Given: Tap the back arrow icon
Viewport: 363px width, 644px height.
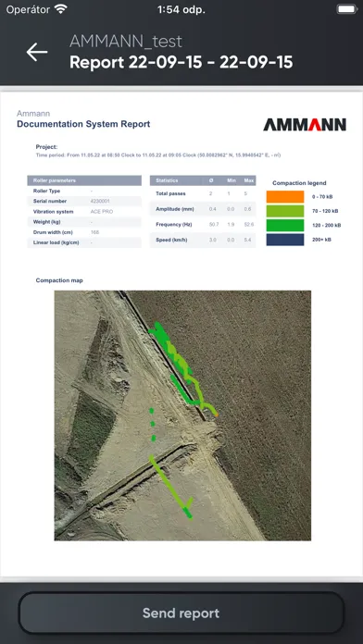Looking at the screenshot, I should click(x=37, y=52).
